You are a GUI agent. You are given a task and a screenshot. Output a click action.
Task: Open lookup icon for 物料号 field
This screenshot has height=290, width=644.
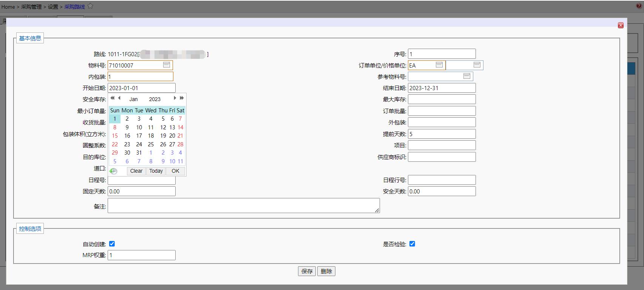tap(166, 65)
